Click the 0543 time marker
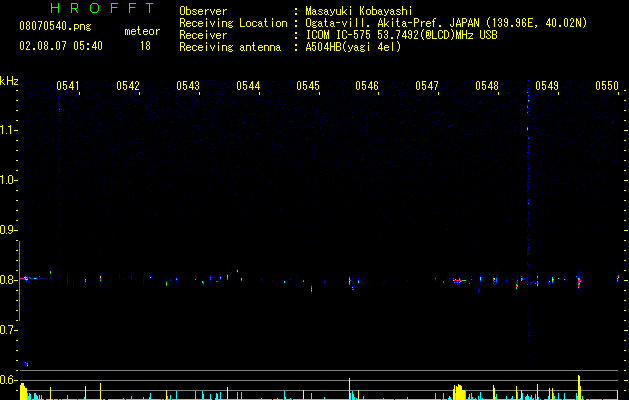 click(x=188, y=86)
